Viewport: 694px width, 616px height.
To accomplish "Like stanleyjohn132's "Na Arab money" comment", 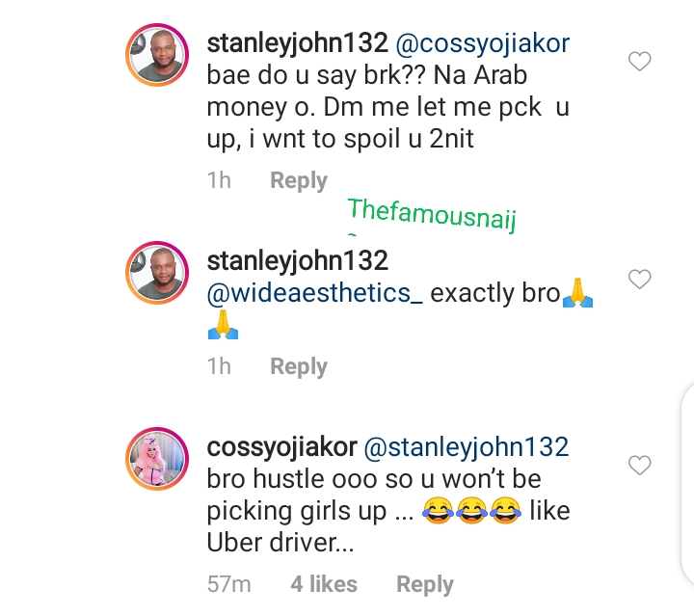I will pyautogui.click(x=639, y=64).
